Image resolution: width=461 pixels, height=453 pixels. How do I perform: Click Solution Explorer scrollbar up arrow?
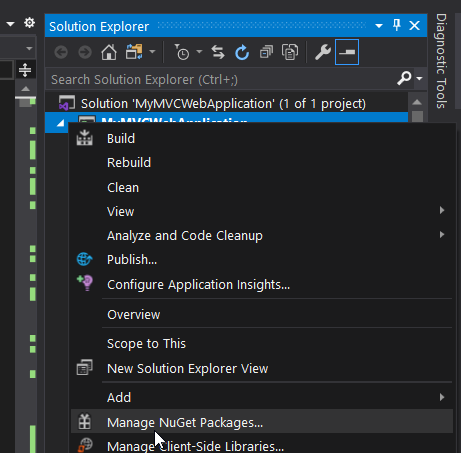pyautogui.click(x=417, y=102)
